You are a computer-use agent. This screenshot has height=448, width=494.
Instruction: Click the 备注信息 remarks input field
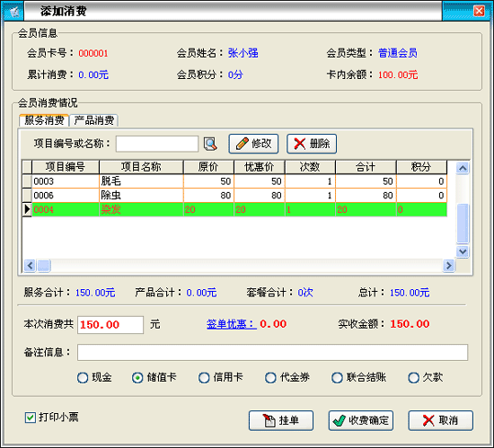tap(272, 352)
